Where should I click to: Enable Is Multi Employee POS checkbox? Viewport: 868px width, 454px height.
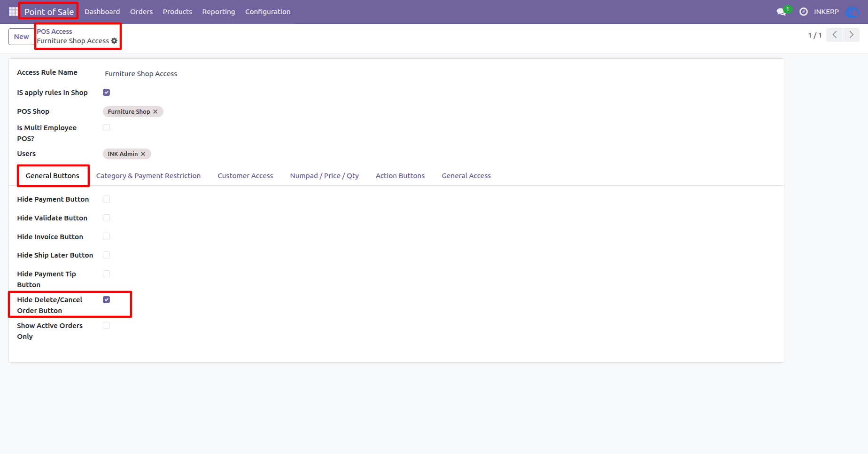pyautogui.click(x=107, y=128)
